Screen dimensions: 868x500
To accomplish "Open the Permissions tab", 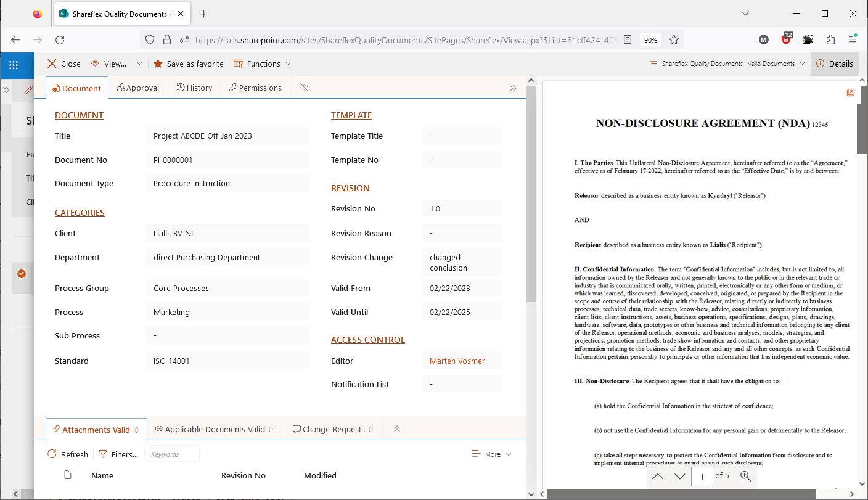I will tap(255, 88).
